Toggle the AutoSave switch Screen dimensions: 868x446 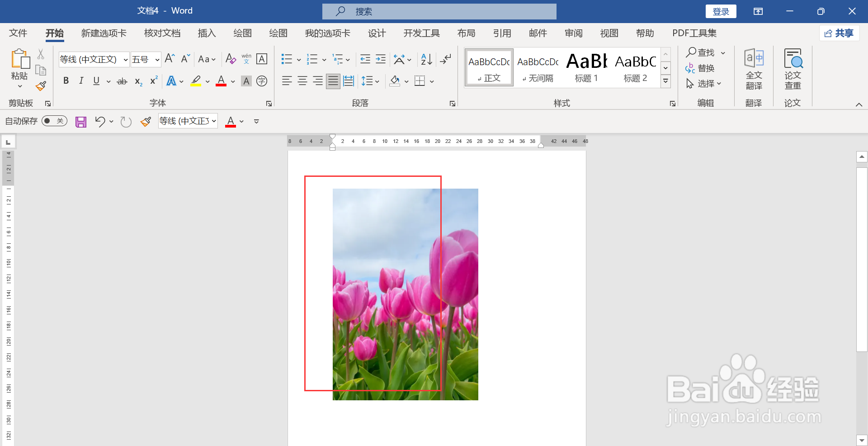(54, 121)
